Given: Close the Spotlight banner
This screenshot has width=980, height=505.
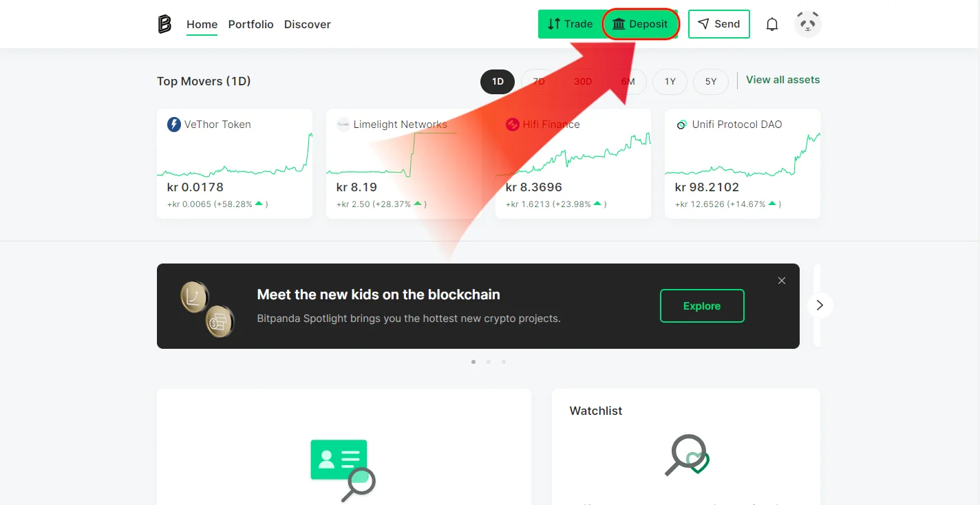Looking at the screenshot, I should coord(782,281).
